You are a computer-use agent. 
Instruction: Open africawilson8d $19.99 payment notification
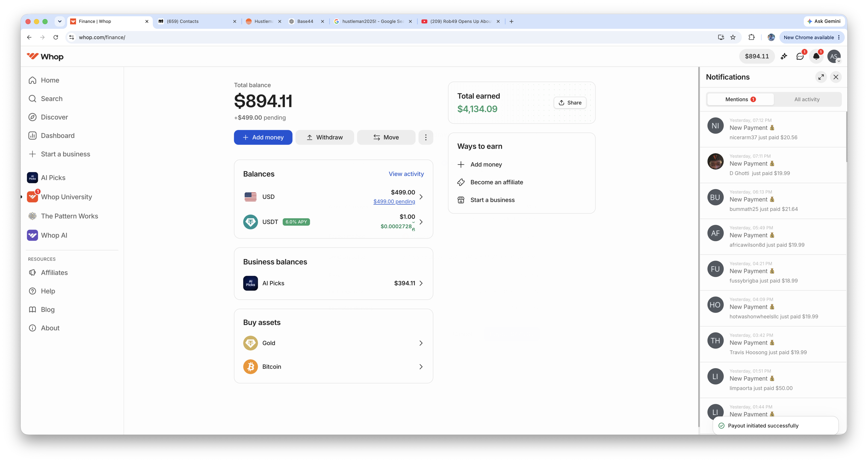pyautogui.click(x=773, y=237)
